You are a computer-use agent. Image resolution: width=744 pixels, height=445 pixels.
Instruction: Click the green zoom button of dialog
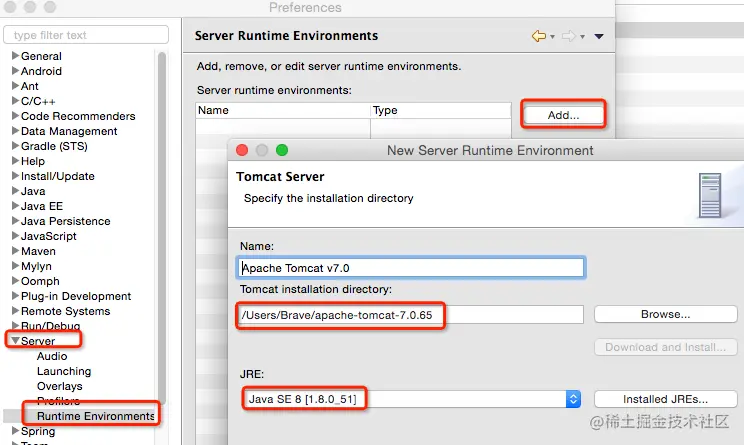click(282, 150)
